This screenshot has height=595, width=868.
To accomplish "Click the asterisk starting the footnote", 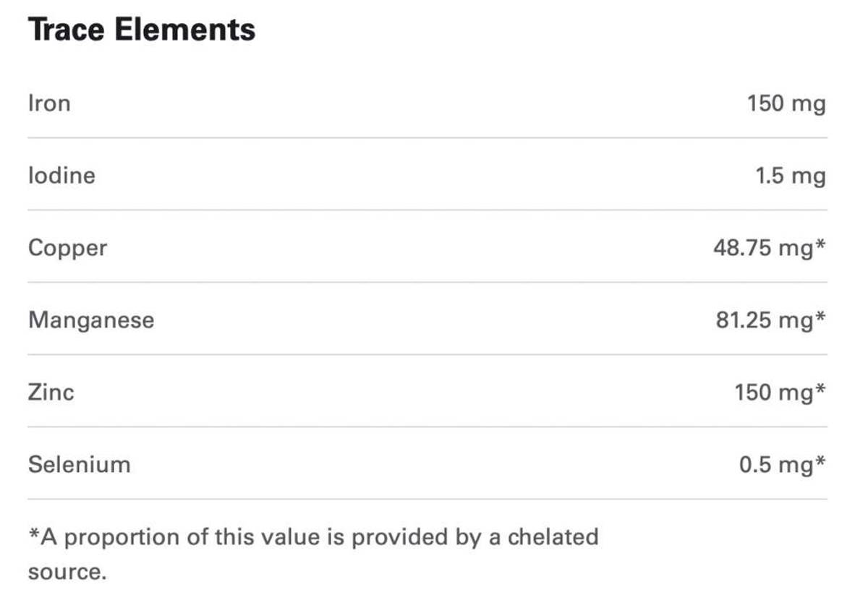I will tap(33, 535).
